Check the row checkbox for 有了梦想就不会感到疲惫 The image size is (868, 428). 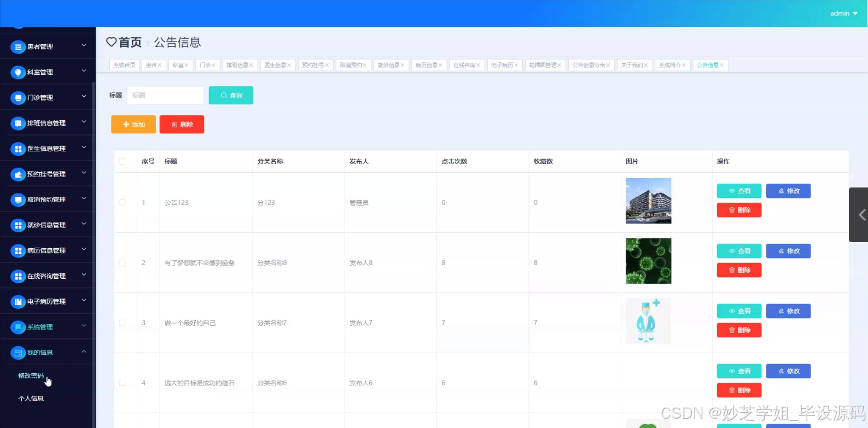pyautogui.click(x=122, y=263)
